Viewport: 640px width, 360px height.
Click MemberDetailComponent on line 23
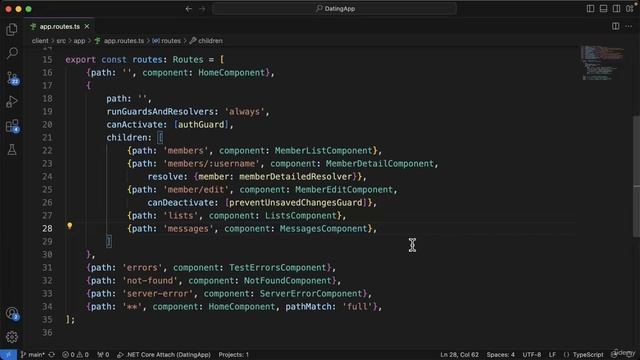click(380, 164)
